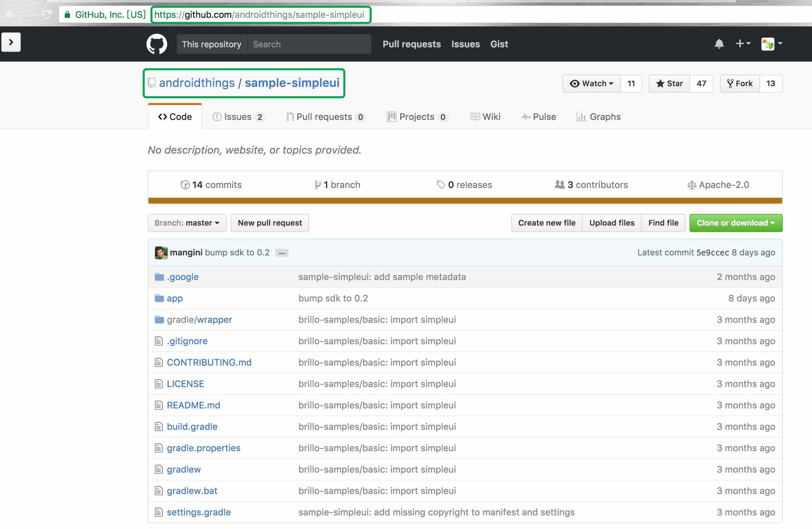This screenshot has height=529, width=812.
Task: Open the add sample metadata commit message
Action: 382,277
